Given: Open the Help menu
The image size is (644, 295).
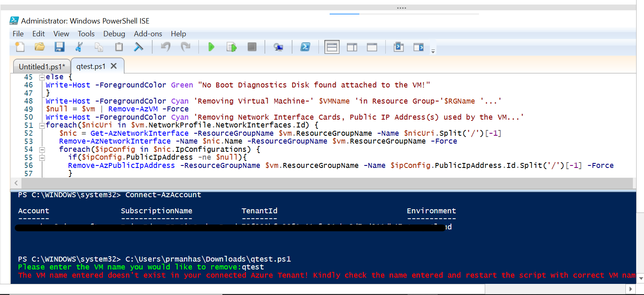Looking at the screenshot, I should (x=178, y=34).
